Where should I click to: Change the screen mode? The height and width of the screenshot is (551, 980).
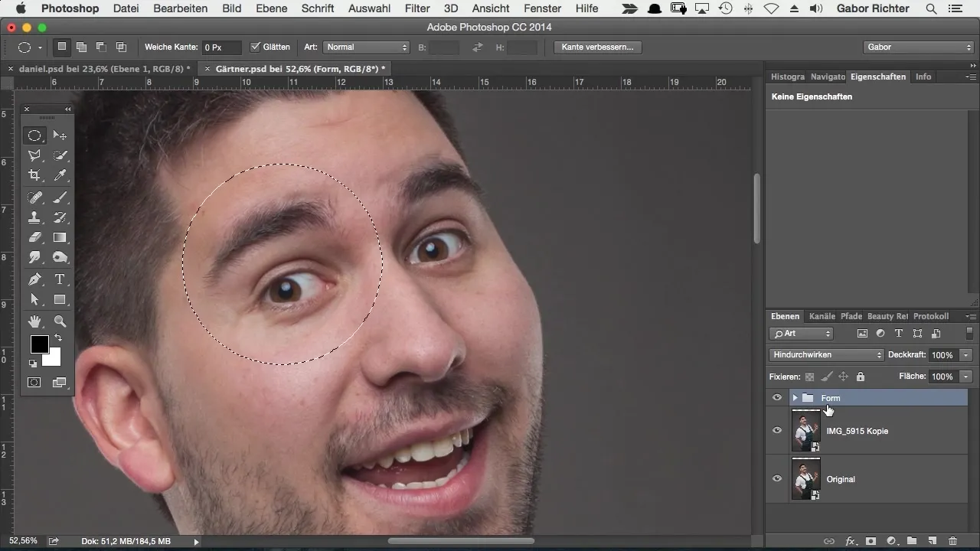point(60,382)
